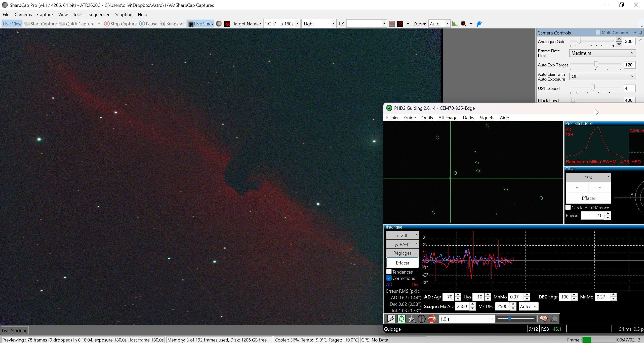Open the PHD2 brain advanced settings icon
Screen dimensions: 644x343
click(x=544, y=319)
